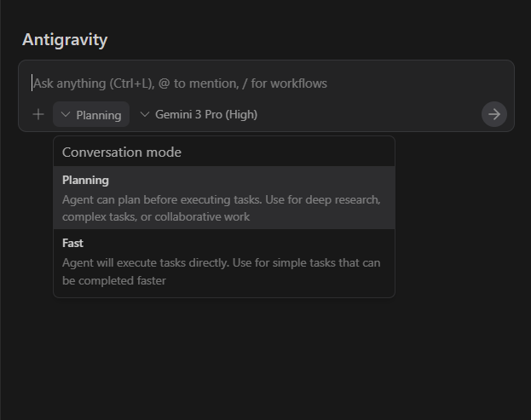Click the bold "Fast" heading in the list

coord(72,244)
